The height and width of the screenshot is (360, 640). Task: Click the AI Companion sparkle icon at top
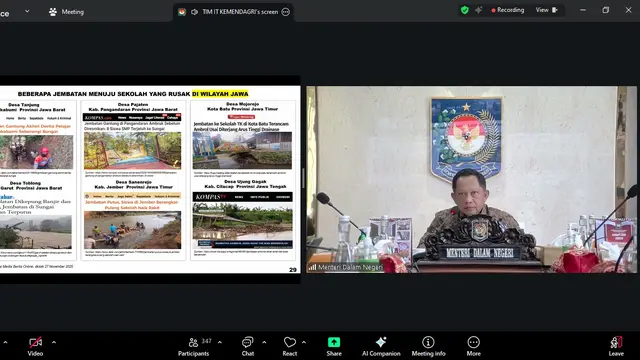point(478,10)
